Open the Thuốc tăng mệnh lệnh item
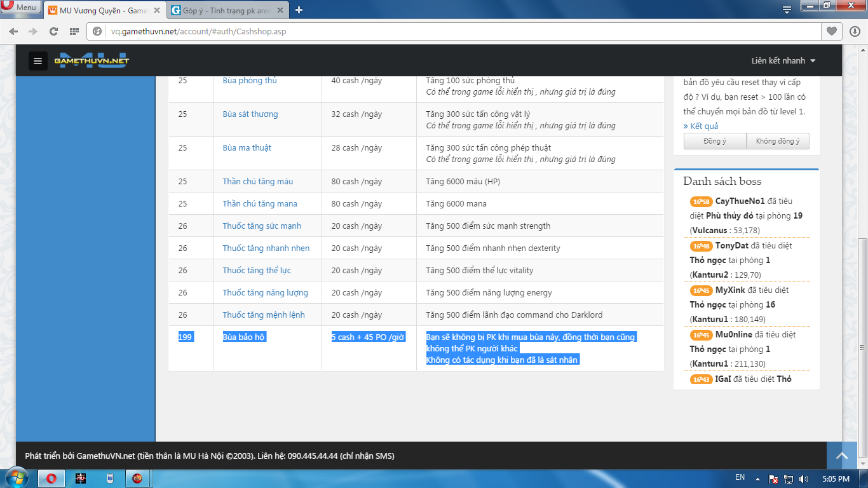The height and width of the screenshot is (488, 868). 264,315
